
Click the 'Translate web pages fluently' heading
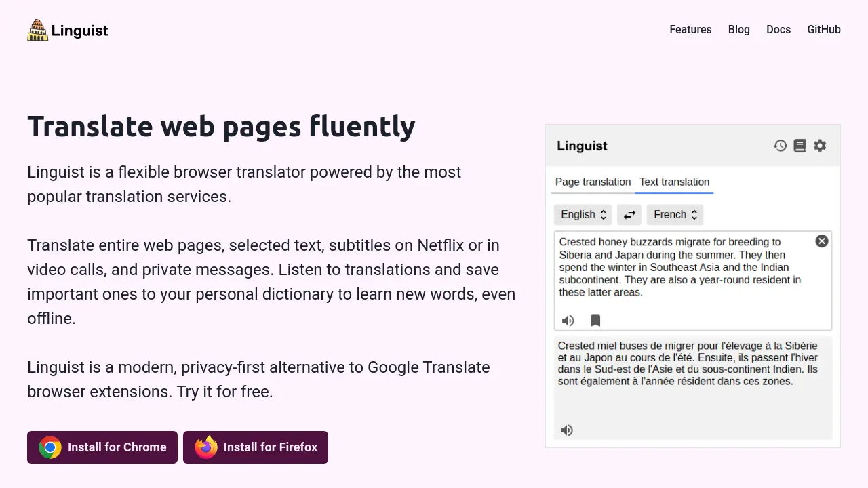(221, 127)
